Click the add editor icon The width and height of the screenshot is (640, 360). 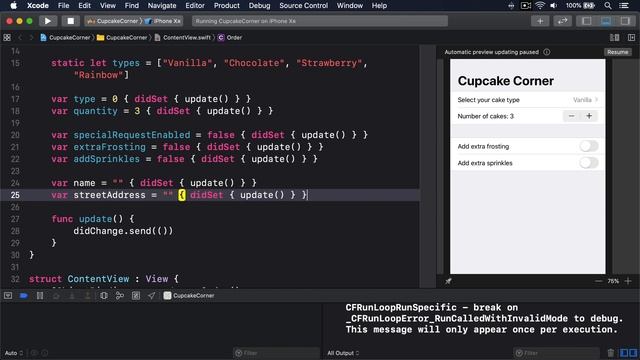[x=631, y=38]
